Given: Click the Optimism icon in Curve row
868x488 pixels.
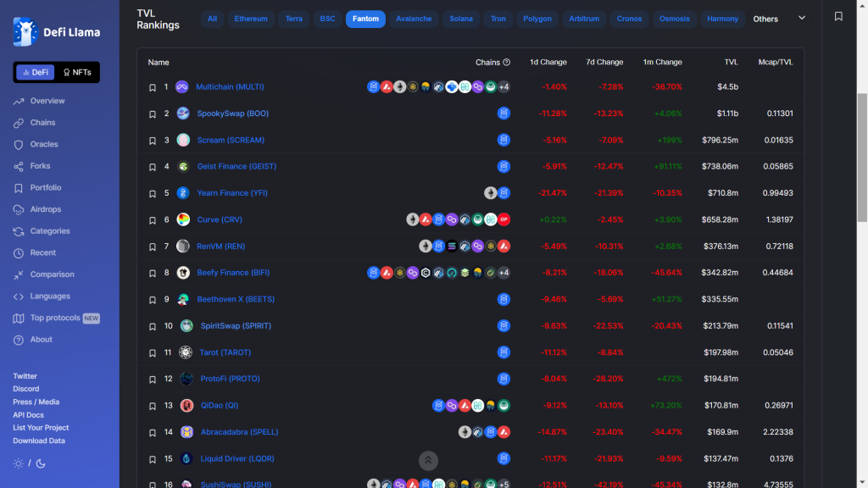Looking at the screenshot, I should coord(504,219).
